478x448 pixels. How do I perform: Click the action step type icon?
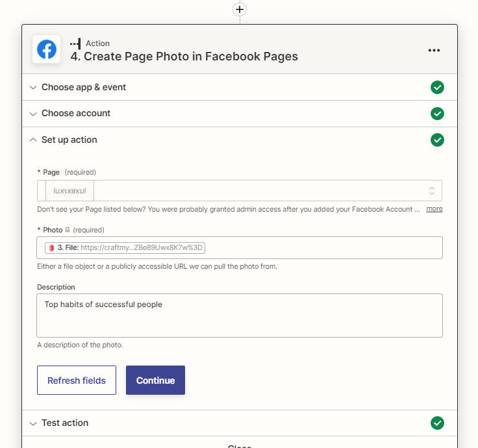coord(75,44)
